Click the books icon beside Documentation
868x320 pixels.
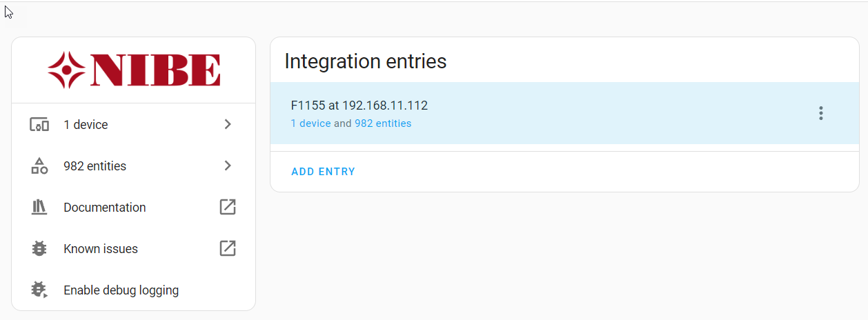click(x=39, y=207)
